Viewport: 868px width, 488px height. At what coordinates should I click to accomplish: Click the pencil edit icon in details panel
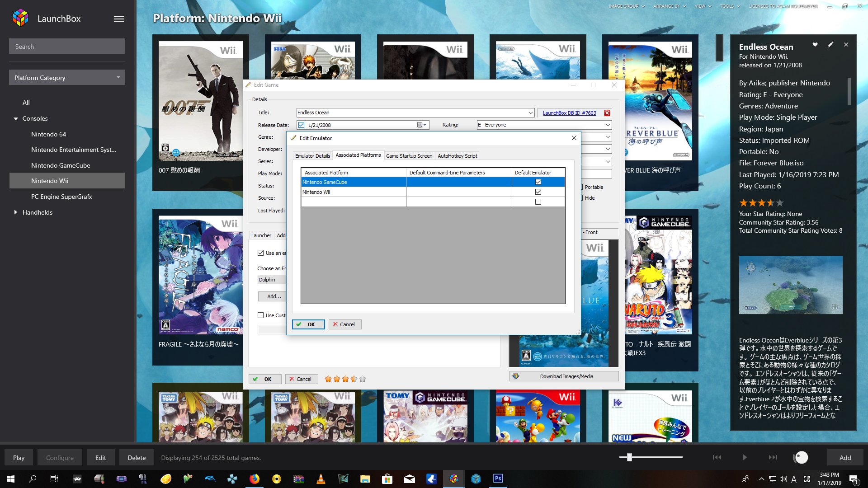(830, 45)
